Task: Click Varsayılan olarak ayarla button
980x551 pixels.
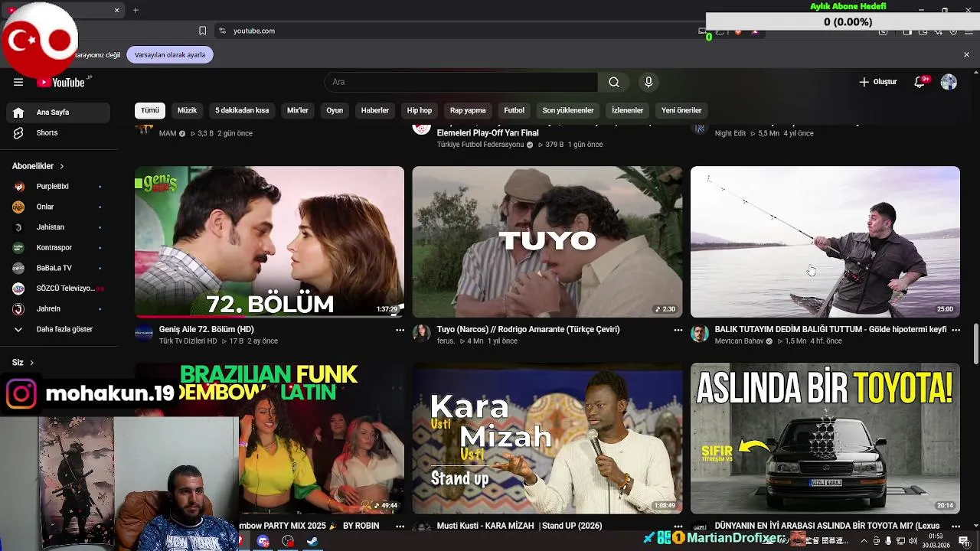Action: click(x=170, y=55)
